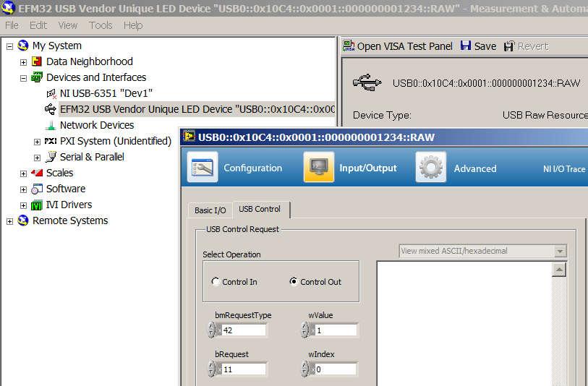Open the Input/Output section label
This screenshot has width=588, height=386.
[368, 168]
